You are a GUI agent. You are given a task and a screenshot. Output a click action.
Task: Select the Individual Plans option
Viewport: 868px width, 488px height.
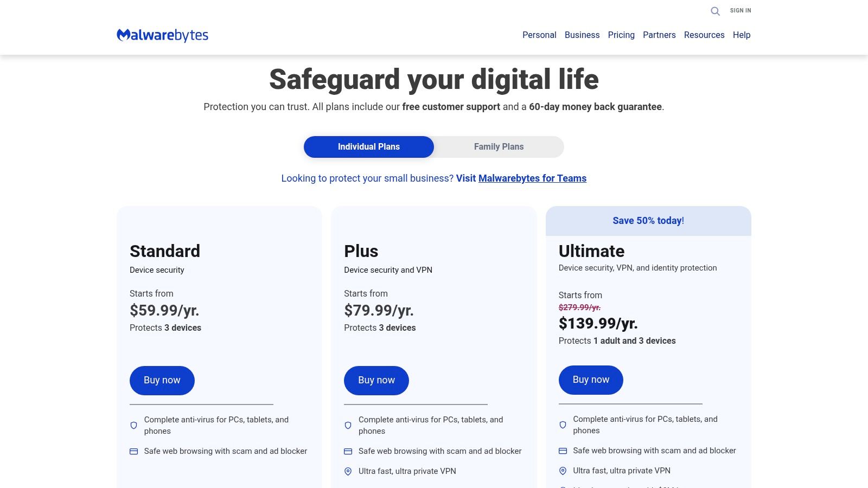point(368,146)
